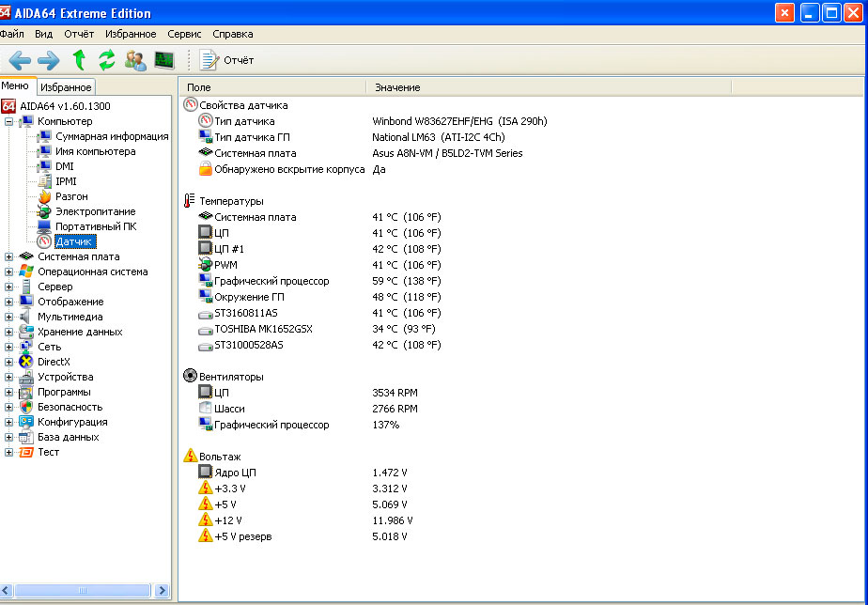Click the Тест benchmark icon
Image resolution: width=868 pixels, height=605 pixels.
26,452
